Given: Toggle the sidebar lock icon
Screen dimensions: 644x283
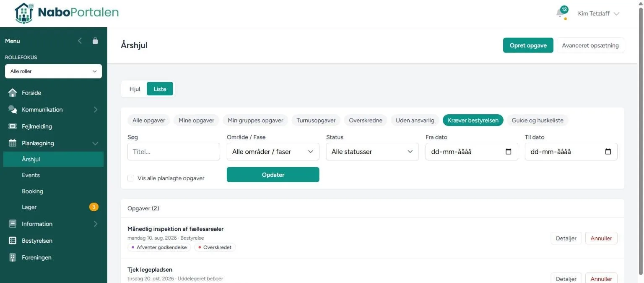Looking at the screenshot, I should tap(95, 41).
